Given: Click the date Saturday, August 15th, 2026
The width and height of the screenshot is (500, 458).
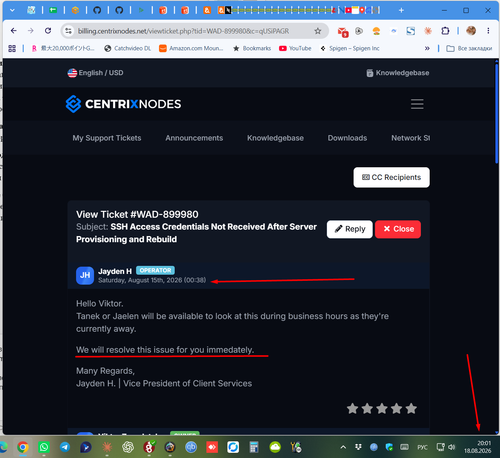Looking at the screenshot, I should [152, 280].
